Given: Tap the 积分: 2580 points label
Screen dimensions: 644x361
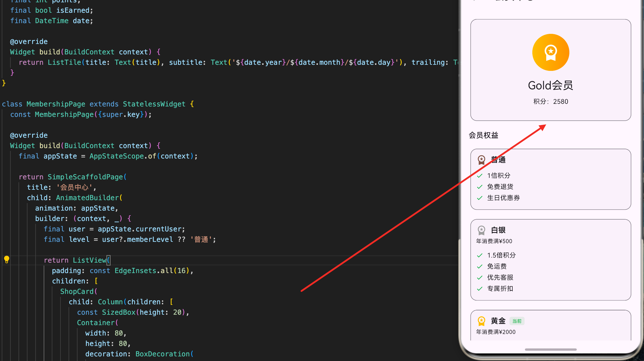Looking at the screenshot, I should point(551,102).
